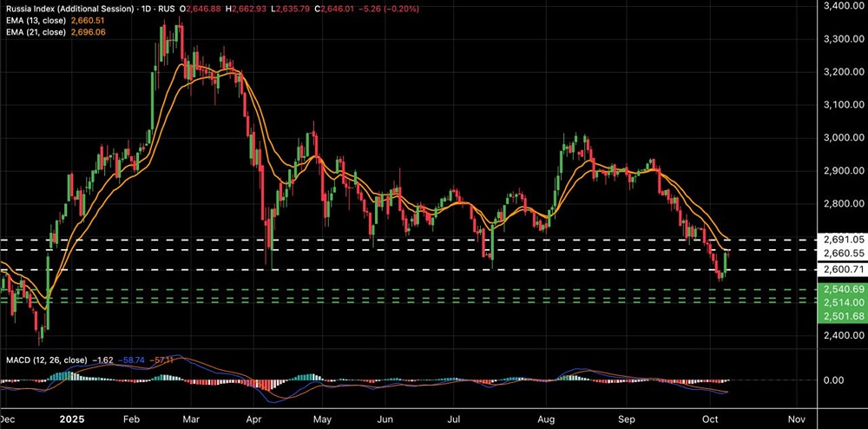This screenshot has width=868, height=429.
Task: Click the green 2,514.00 price label
Action: tap(844, 302)
